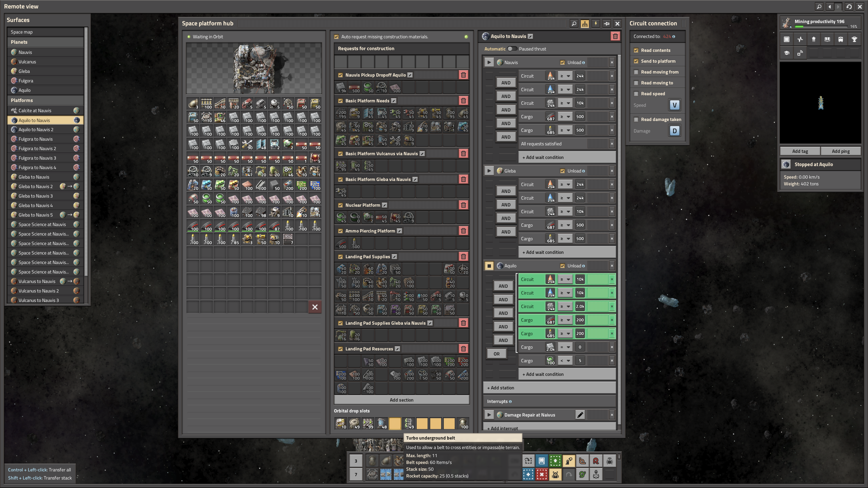
Task: Select the green upgrade planner shortcut
Action: pyautogui.click(x=555, y=461)
